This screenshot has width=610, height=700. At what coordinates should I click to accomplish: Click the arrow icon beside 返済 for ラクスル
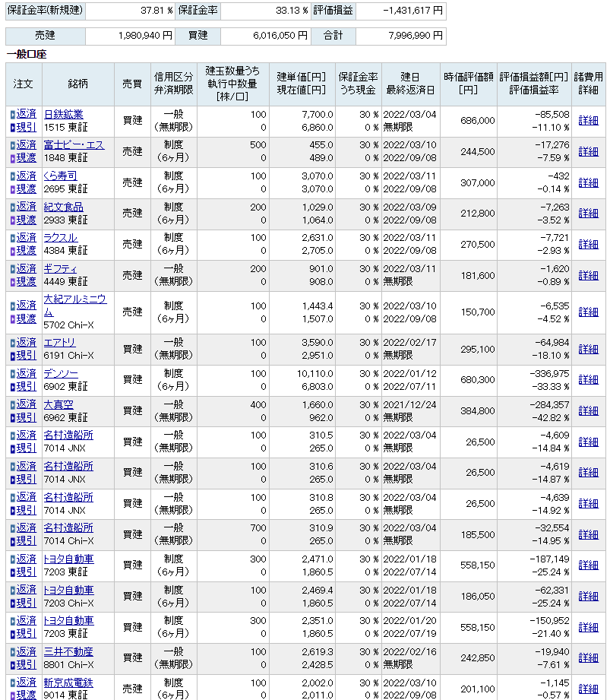click(x=12, y=238)
